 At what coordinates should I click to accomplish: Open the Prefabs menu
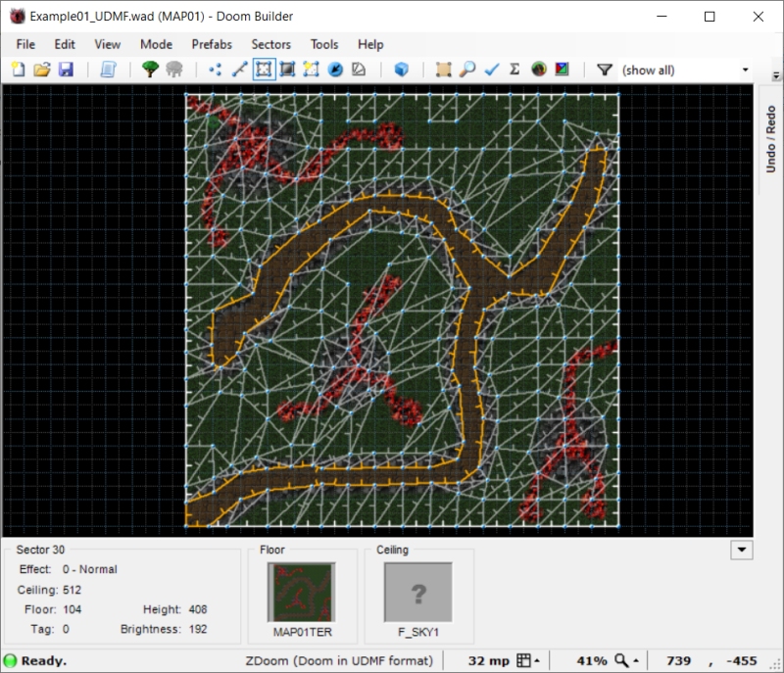click(212, 44)
